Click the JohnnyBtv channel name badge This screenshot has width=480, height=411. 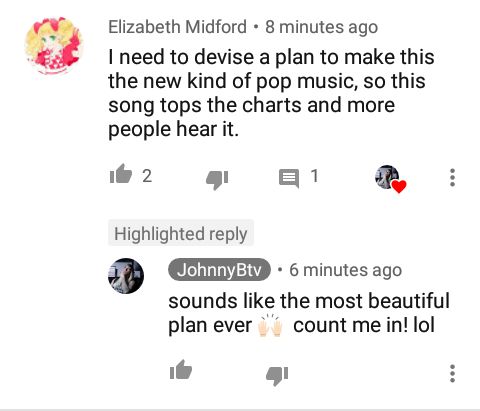(x=219, y=269)
